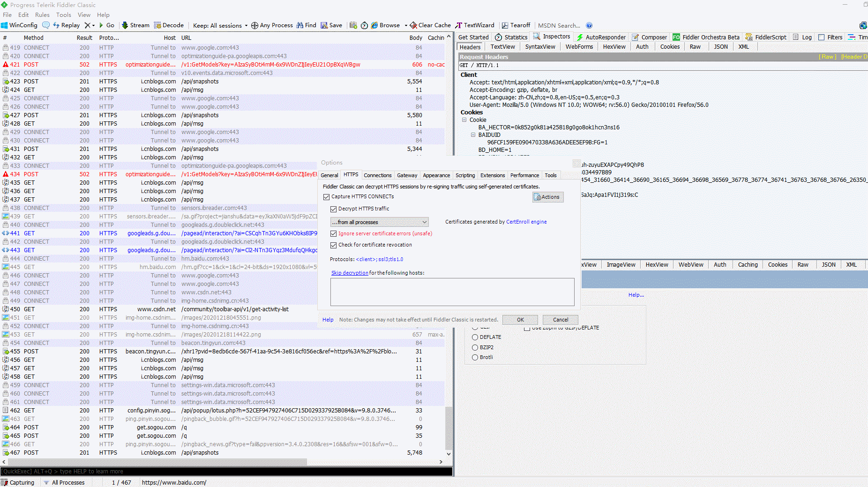Collapse the BAIDUID tree node
The height and width of the screenshot is (487, 868).
[473, 135]
